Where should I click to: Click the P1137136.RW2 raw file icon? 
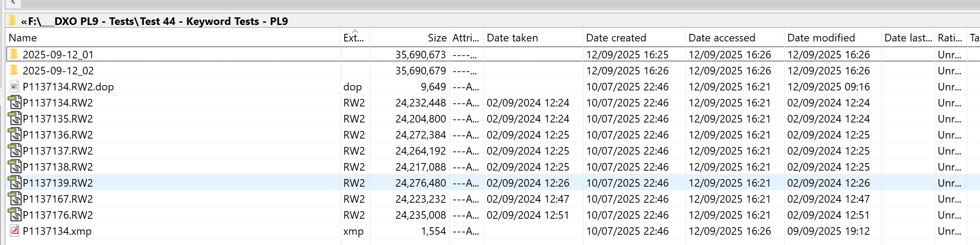point(15,135)
